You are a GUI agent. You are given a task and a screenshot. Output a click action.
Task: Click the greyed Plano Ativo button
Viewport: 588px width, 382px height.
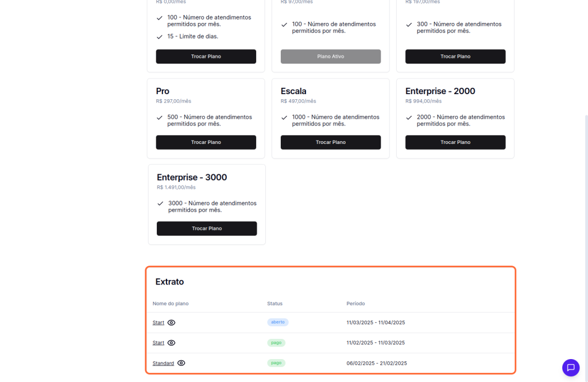[330, 56]
